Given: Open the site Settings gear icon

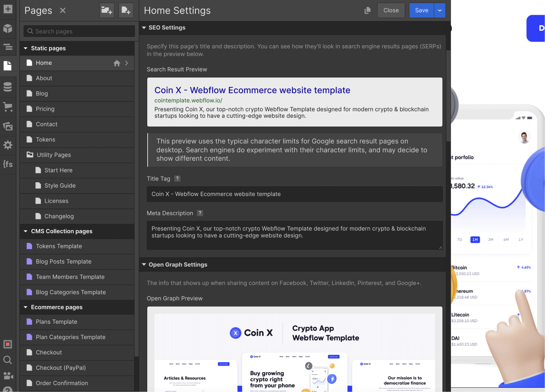Looking at the screenshot, I should tap(8, 145).
